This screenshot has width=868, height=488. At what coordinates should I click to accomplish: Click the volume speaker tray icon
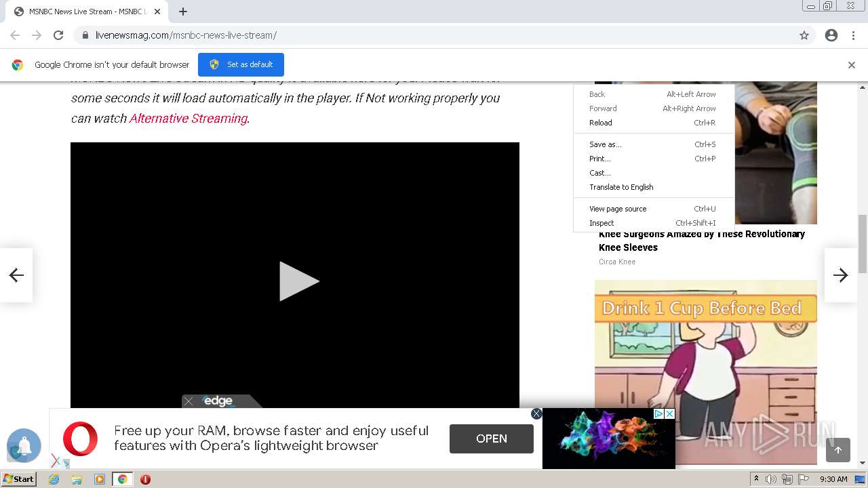click(x=771, y=479)
